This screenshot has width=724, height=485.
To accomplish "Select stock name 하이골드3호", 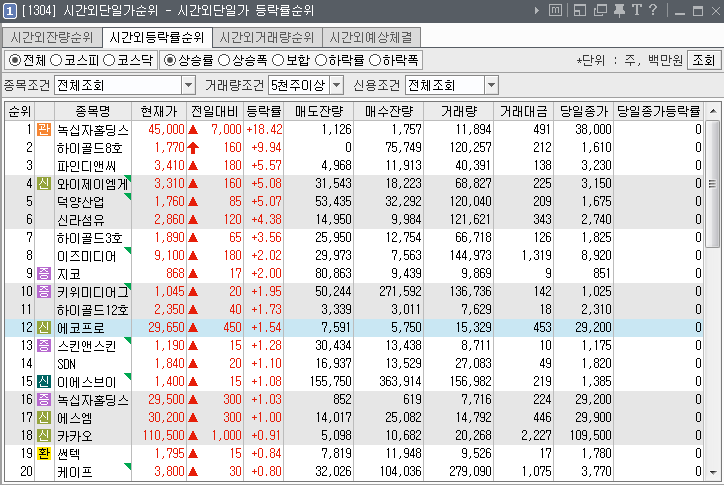I will 90,238.
